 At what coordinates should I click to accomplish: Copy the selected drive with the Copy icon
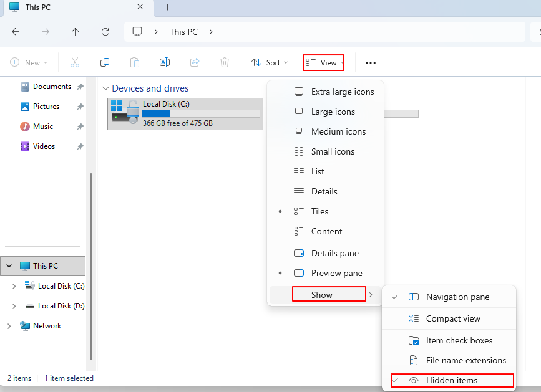click(104, 62)
